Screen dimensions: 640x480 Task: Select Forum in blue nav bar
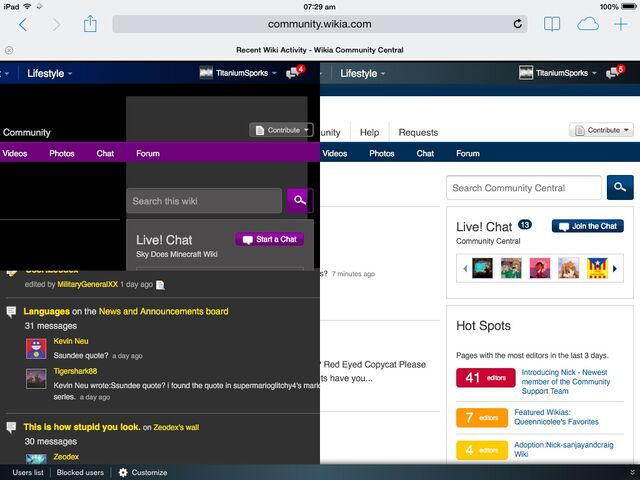pyautogui.click(x=468, y=153)
